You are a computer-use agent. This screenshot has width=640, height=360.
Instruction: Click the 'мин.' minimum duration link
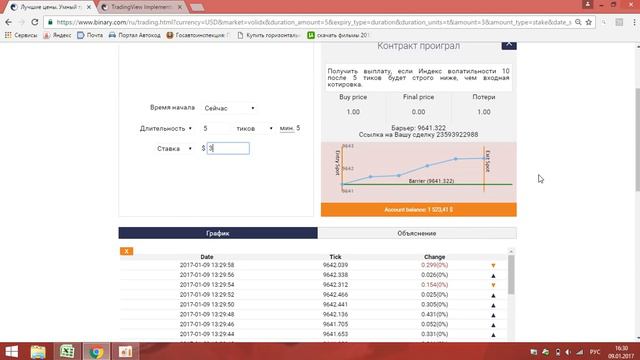(x=287, y=128)
